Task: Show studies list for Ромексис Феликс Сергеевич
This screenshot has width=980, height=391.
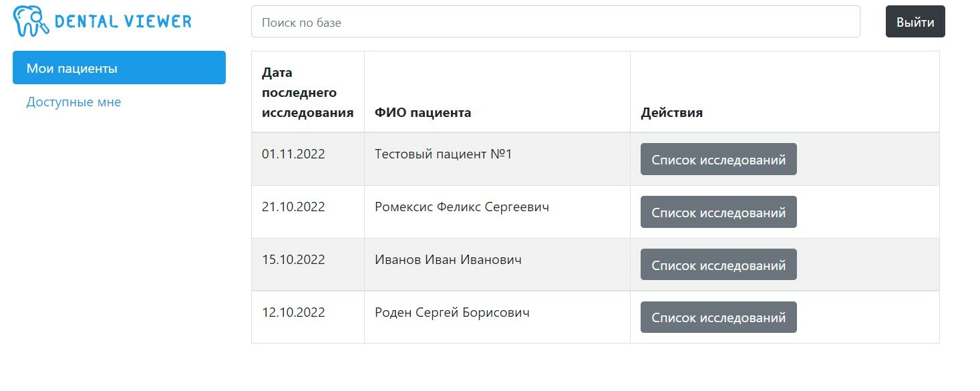Action: [x=718, y=213]
